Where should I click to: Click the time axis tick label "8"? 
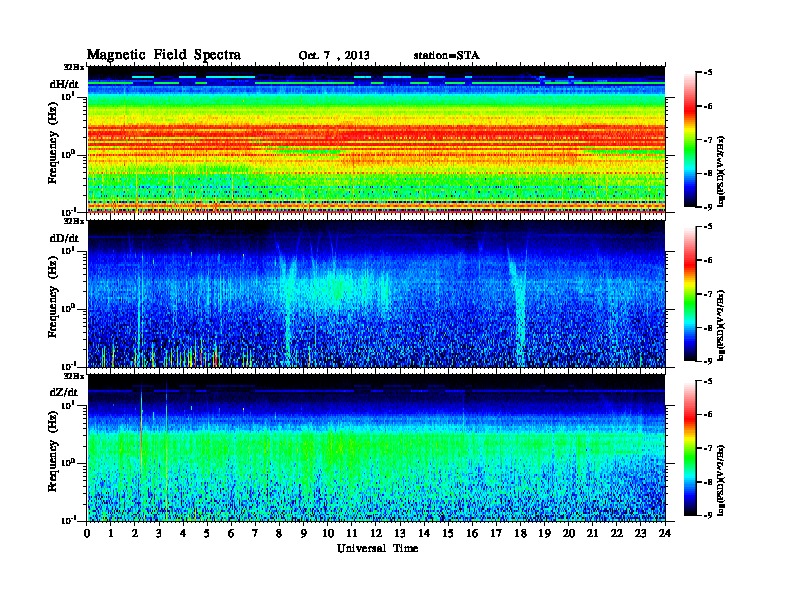tap(279, 534)
